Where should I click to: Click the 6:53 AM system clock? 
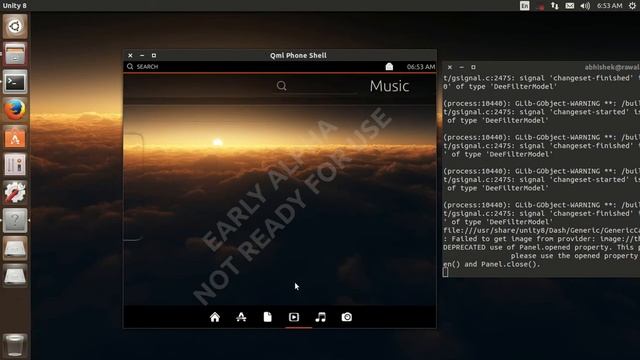609,6
